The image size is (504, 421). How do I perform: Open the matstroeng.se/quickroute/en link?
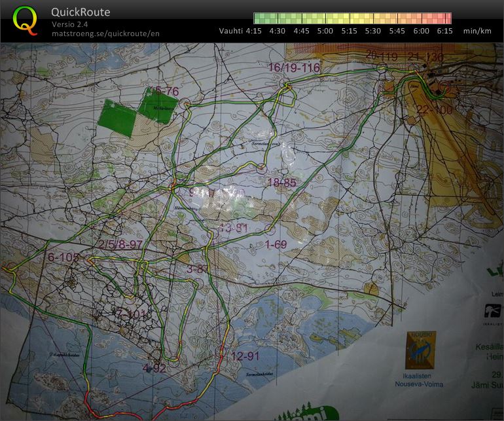105,33
